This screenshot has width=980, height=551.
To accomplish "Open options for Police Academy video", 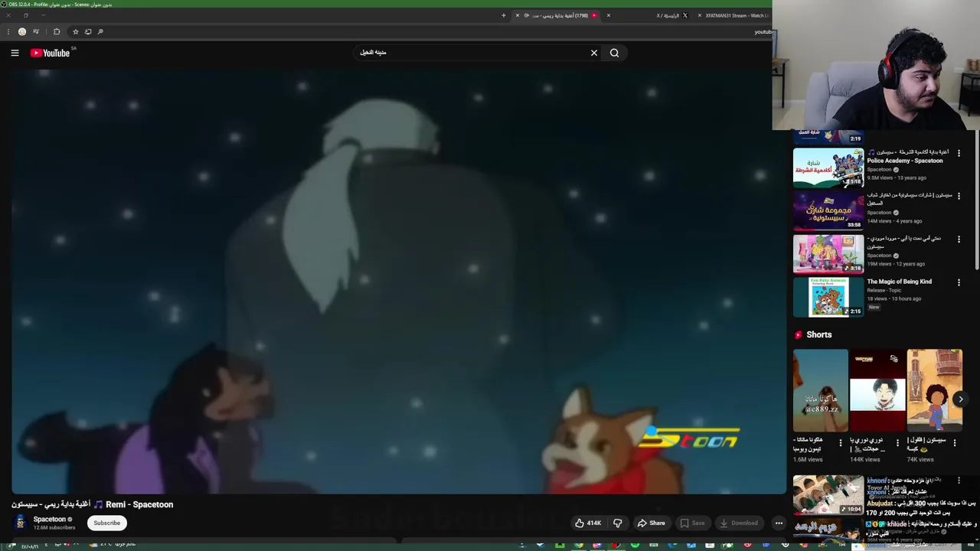I will [x=959, y=153].
